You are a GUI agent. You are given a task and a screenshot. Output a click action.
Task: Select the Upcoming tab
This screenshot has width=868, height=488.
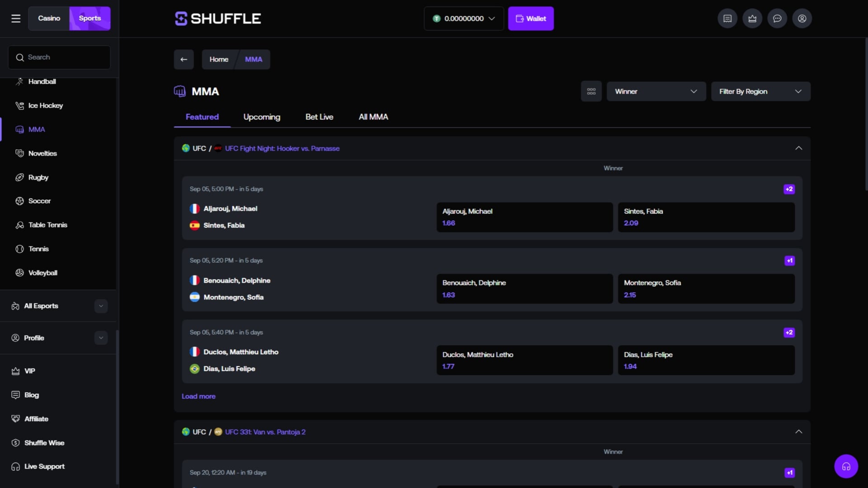pyautogui.click(x=262, y=117)
